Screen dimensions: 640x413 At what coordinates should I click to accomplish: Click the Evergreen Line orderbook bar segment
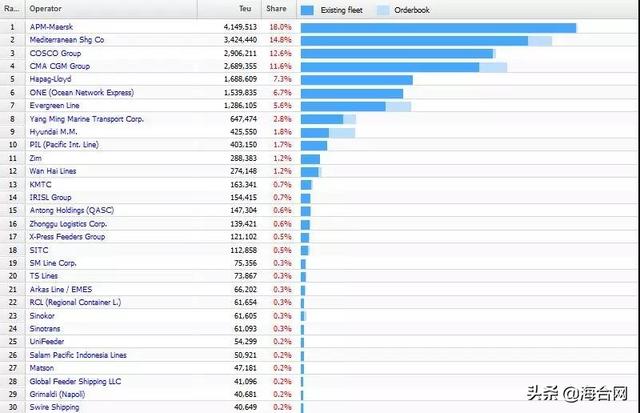(398, 107)
